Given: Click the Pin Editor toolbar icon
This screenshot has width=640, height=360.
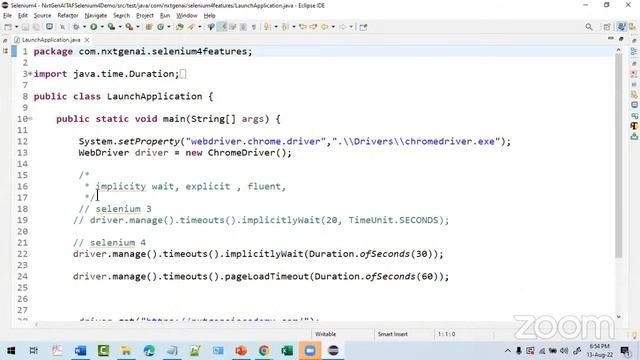Looking at the screenshot, I should pyautogui.click(x=363, y=27).
